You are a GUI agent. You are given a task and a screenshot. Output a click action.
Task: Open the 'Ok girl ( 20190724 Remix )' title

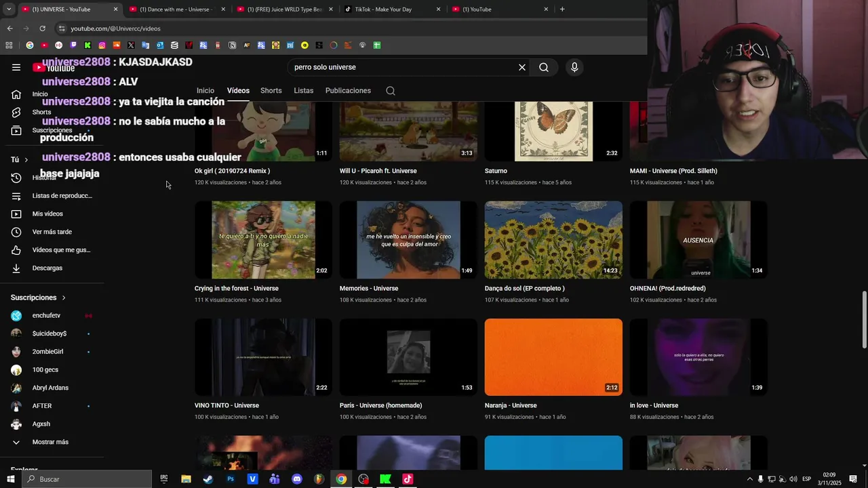[x=232, y=171]
